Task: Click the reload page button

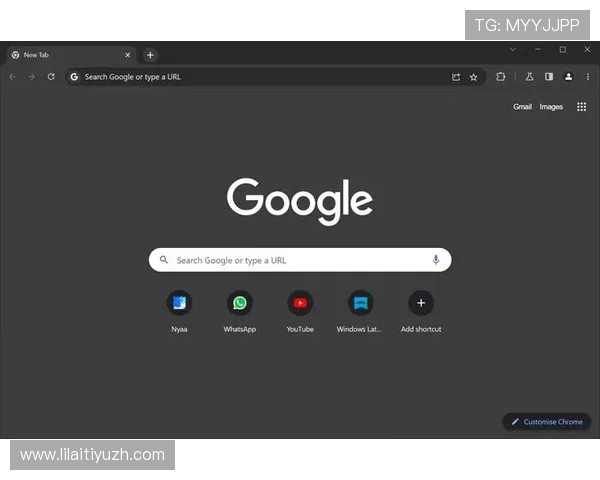Action: [x=51, y=77]
